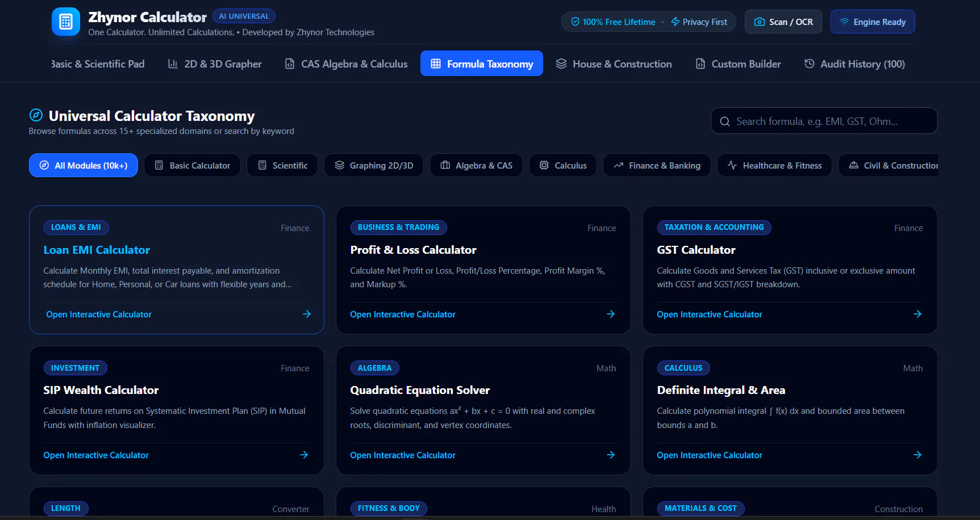
Task: Filter by Scientific module
Action: point(282,165)
